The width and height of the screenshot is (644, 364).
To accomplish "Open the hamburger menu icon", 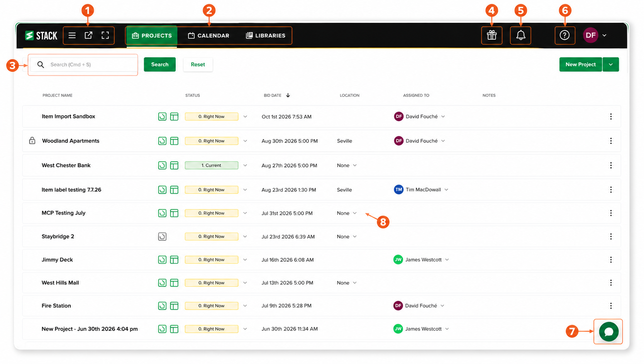I will tap(72, 36).
